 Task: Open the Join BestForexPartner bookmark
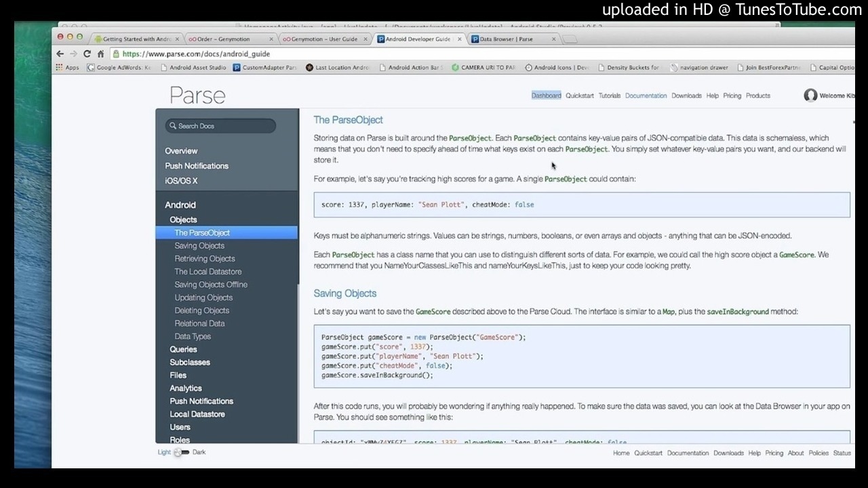[768, 68]
